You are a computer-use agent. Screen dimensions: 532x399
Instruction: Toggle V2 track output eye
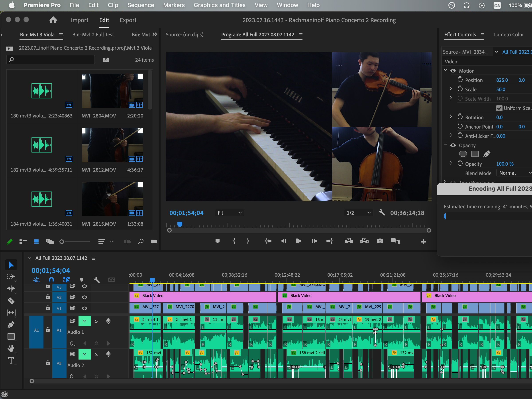[x=84, y=297]
